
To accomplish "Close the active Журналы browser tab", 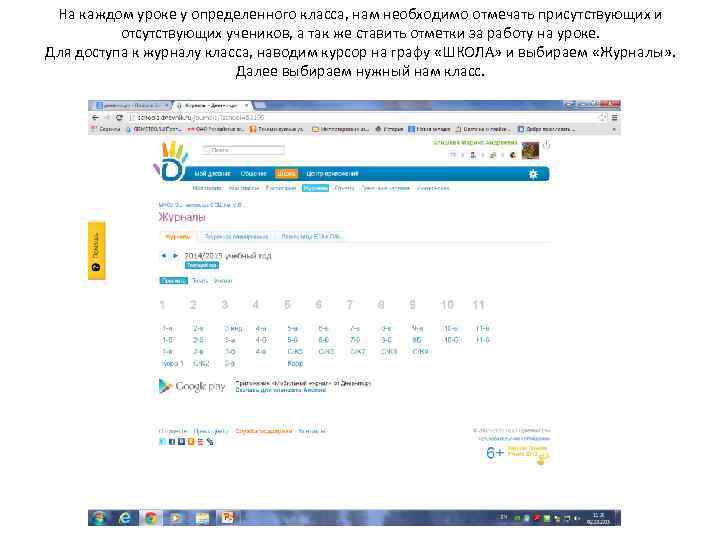I will click(x=247, y=106).
